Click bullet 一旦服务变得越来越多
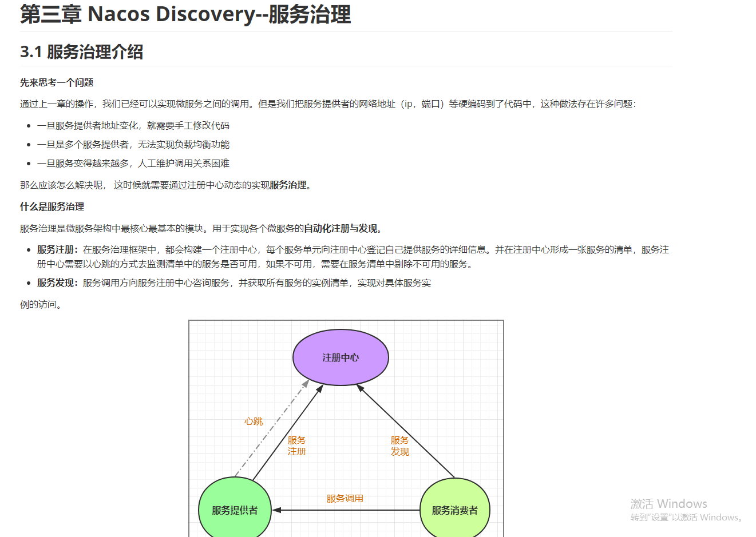The height and width of the screenshot is (537, 756). click(x=133, y=163)
